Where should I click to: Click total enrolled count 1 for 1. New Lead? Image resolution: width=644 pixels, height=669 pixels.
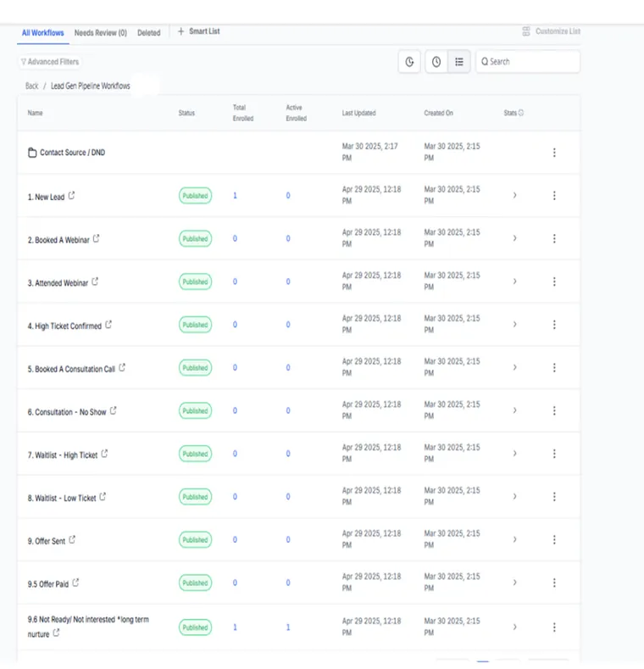(x=235, y=195)
